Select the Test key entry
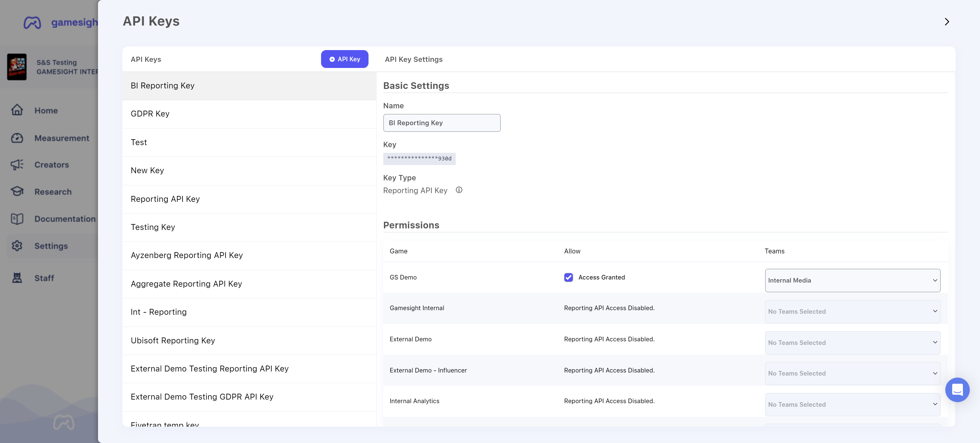This screenshot has height=443, width=980. point(249,143)
